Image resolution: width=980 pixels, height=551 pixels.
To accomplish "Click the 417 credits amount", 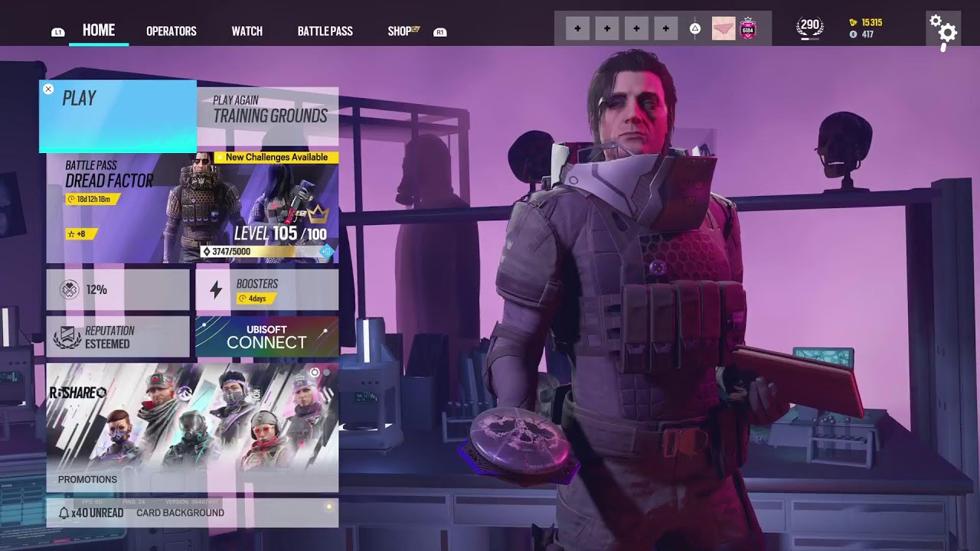I will (867, 34).
